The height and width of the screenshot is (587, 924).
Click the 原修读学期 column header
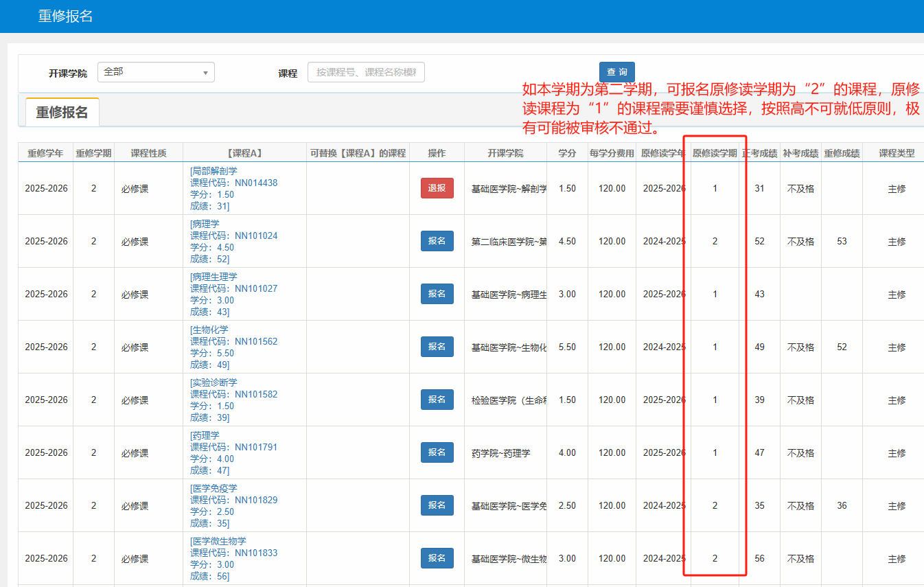pos(715,153)
